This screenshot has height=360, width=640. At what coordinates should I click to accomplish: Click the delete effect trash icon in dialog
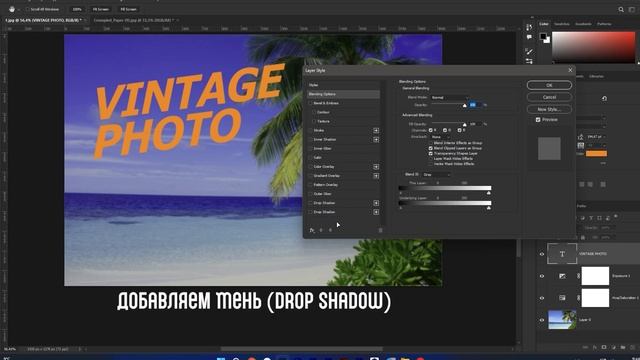pos(380,230)
